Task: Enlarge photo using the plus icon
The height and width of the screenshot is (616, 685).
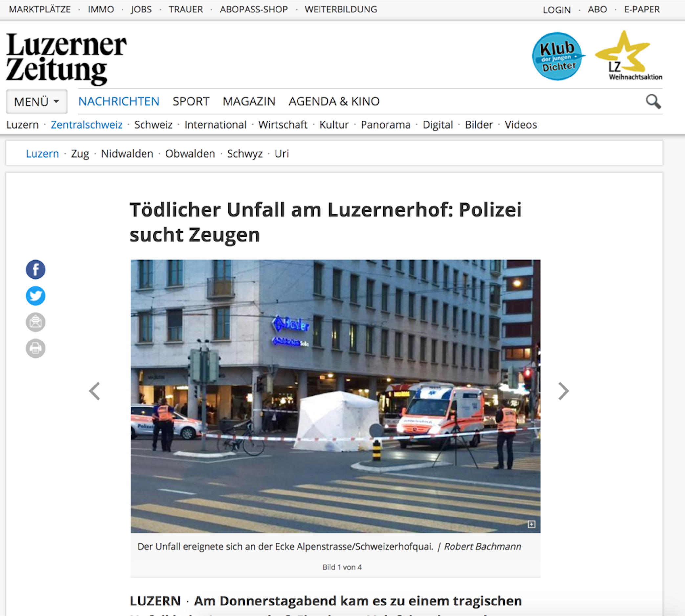Action: coord(531,524)
